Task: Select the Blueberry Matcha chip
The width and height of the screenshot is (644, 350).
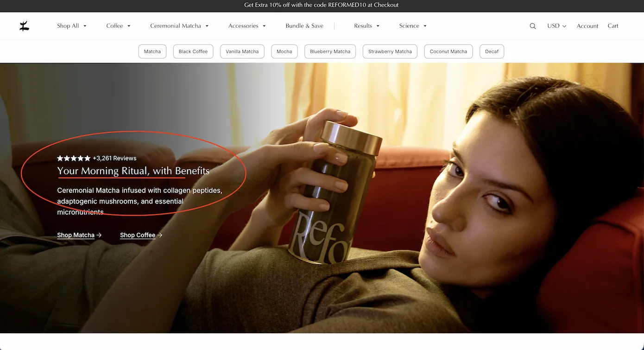Action: point(330,51)
